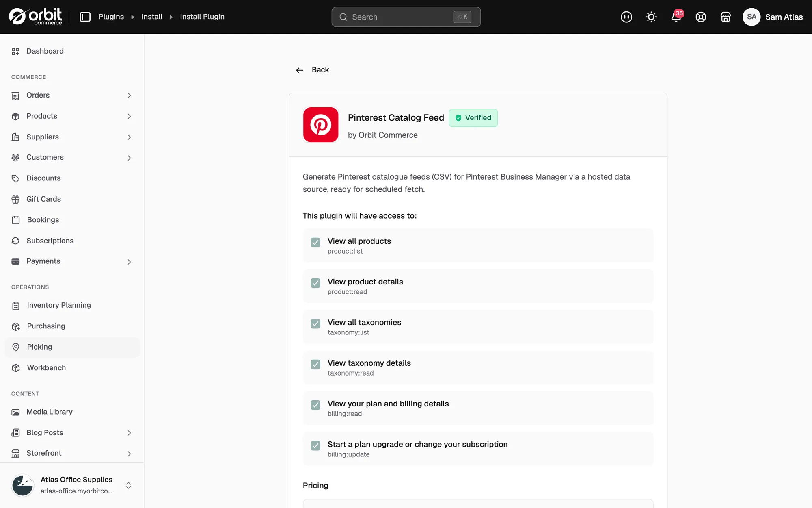
Task: Expand the Blog Posts submenu chevron
Action: click(x=129, y=433)
